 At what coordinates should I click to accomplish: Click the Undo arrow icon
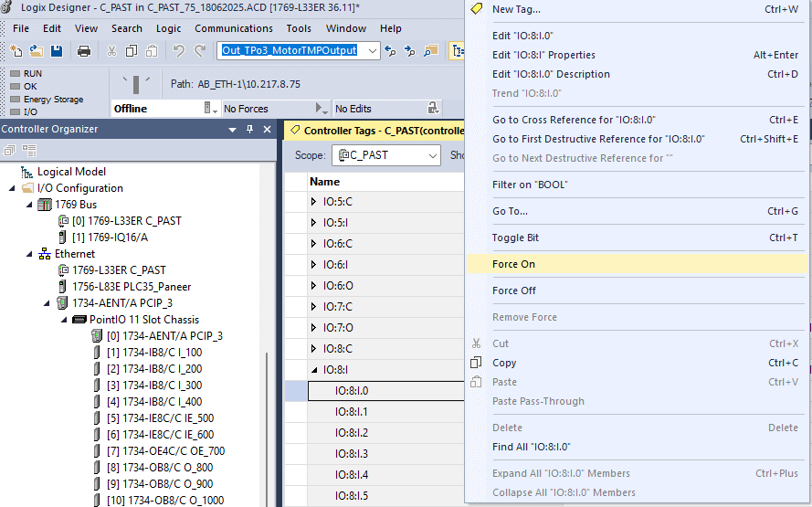(177, 51)
